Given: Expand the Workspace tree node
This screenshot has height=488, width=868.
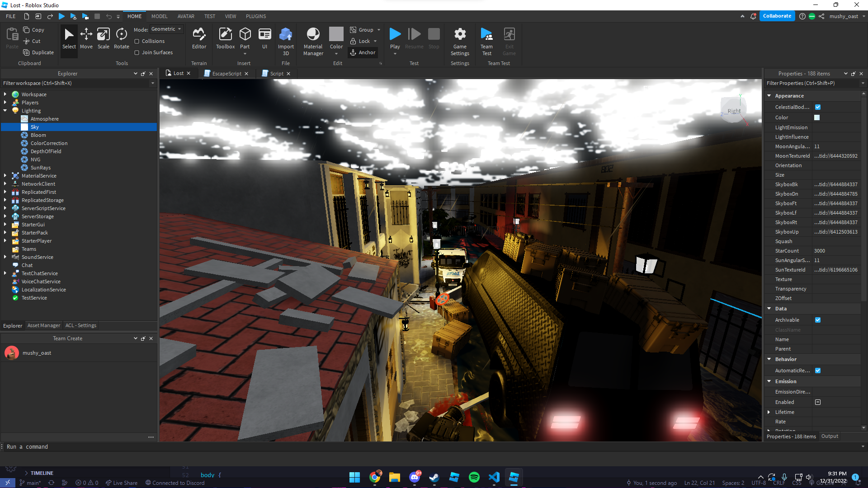Looking at the screenshot, I should click(x=5, y=94).
